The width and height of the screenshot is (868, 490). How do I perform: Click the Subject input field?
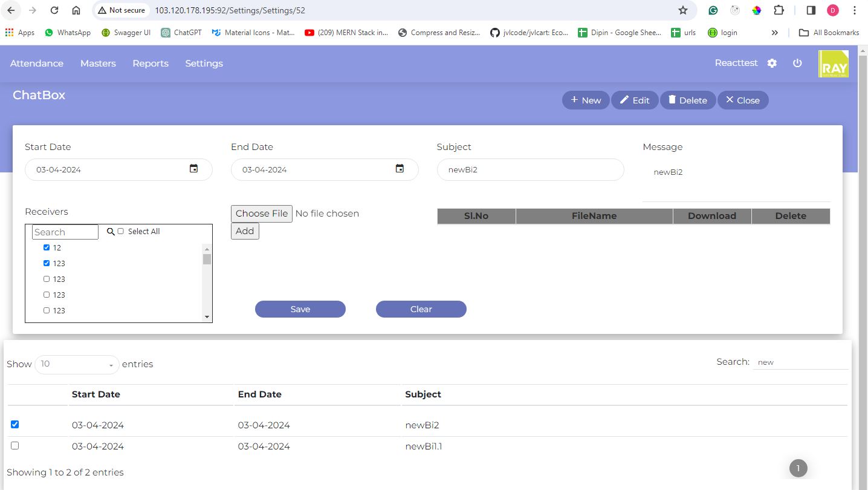[x=530, y=170]
